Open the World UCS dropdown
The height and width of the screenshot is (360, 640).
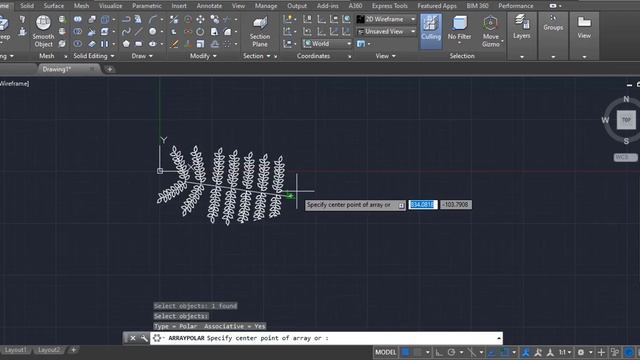(x=327, y=44)
